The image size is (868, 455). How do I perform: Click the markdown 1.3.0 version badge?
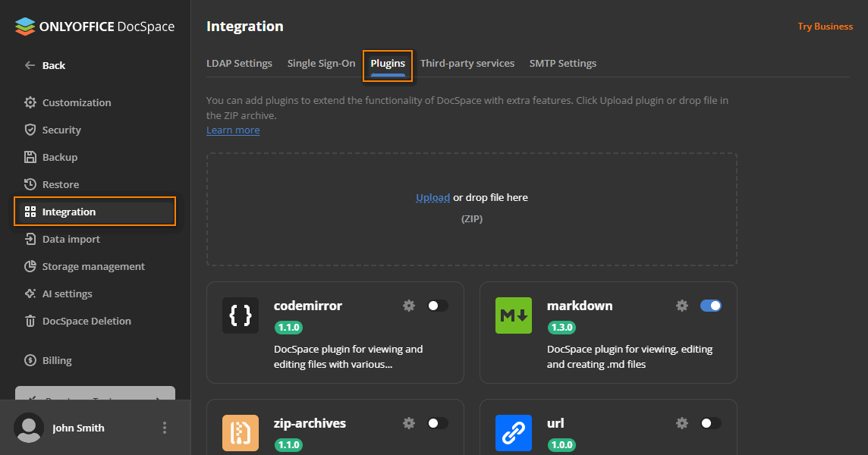click(x=561, y=327)
